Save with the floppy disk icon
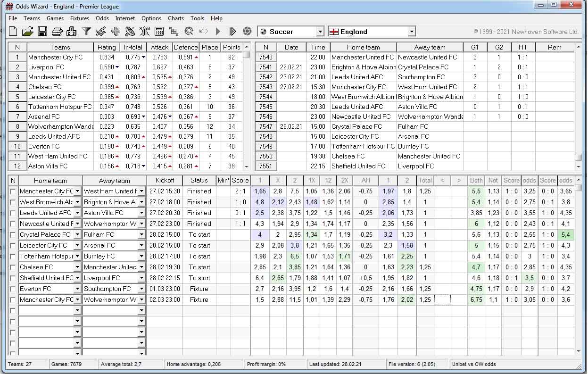The image size is (588, 374). (x=42, y=32)
